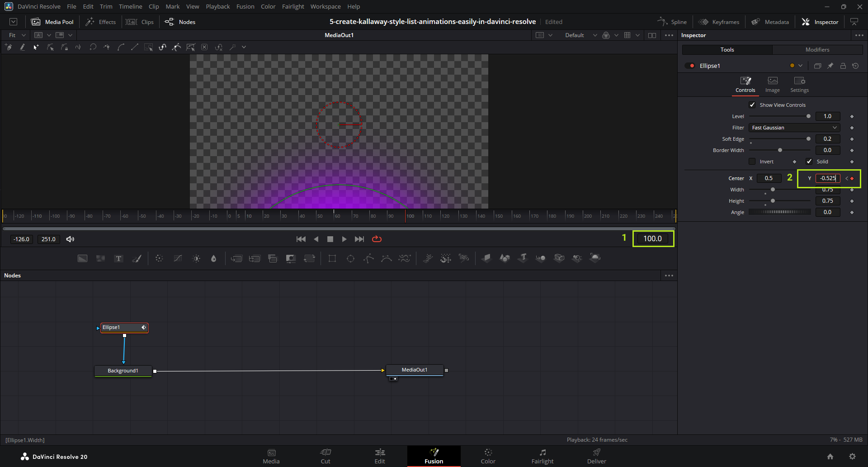Enable the Invert checkbox
This screenshot has width=868, height=467.
click(x=752, y=162)
